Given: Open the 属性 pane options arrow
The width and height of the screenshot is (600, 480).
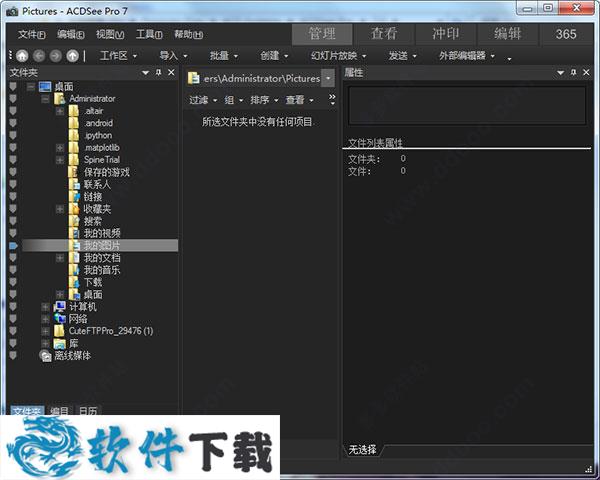Looking at the screenshot, I should 561,73.
